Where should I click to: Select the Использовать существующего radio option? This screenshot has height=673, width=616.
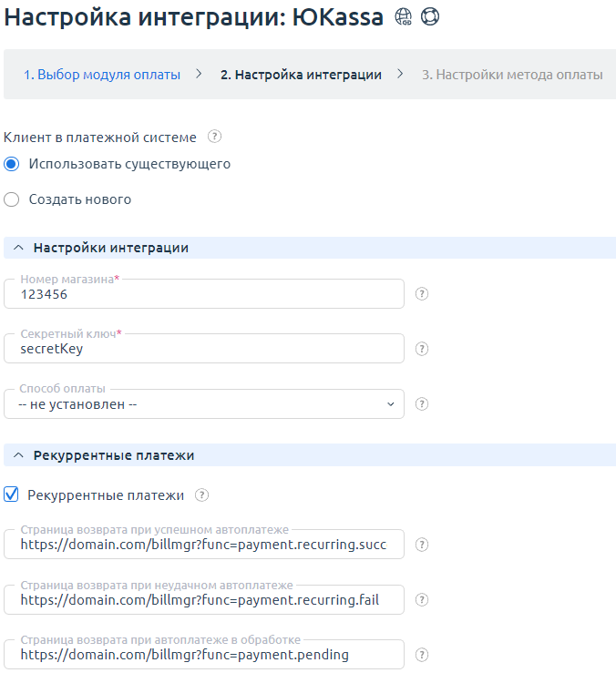pos(12,165)
